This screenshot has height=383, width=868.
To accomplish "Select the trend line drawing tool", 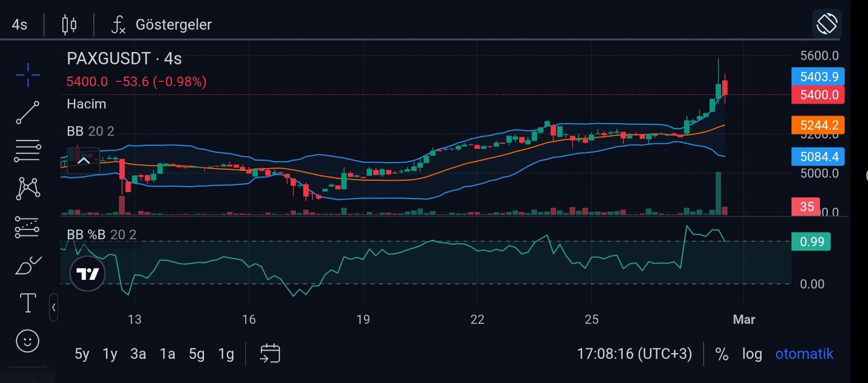I will [28, 112].
